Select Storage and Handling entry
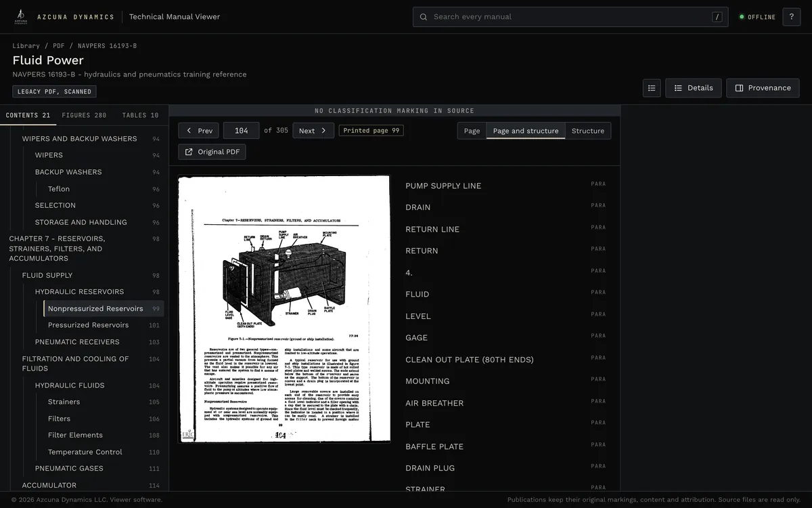 (97, 222)
